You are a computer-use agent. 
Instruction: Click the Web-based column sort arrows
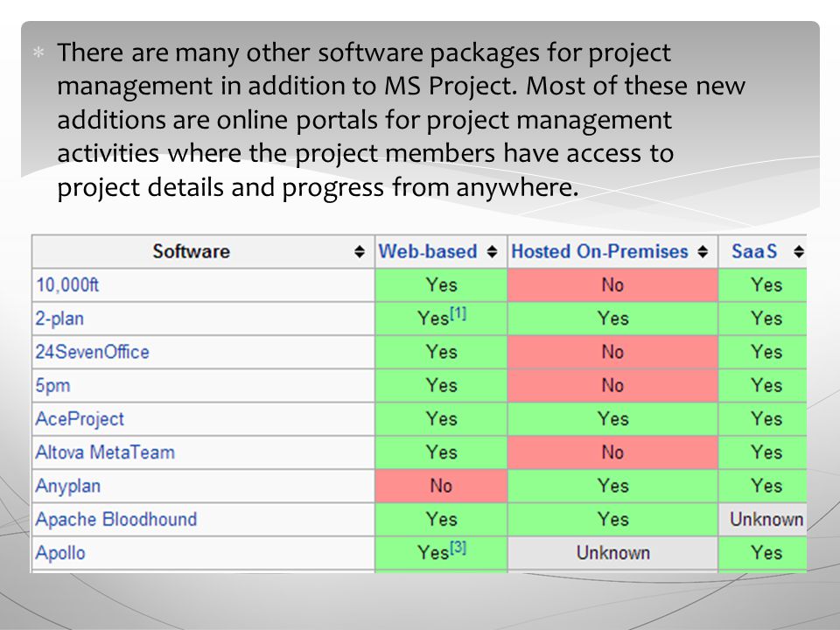click(x=492, y=251)
